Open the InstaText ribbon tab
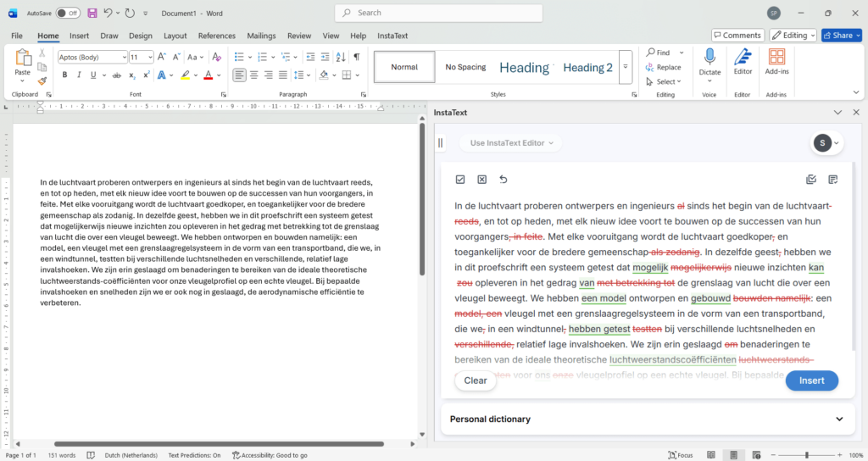This screenshot has height=461, width=868. coord(392,36)
